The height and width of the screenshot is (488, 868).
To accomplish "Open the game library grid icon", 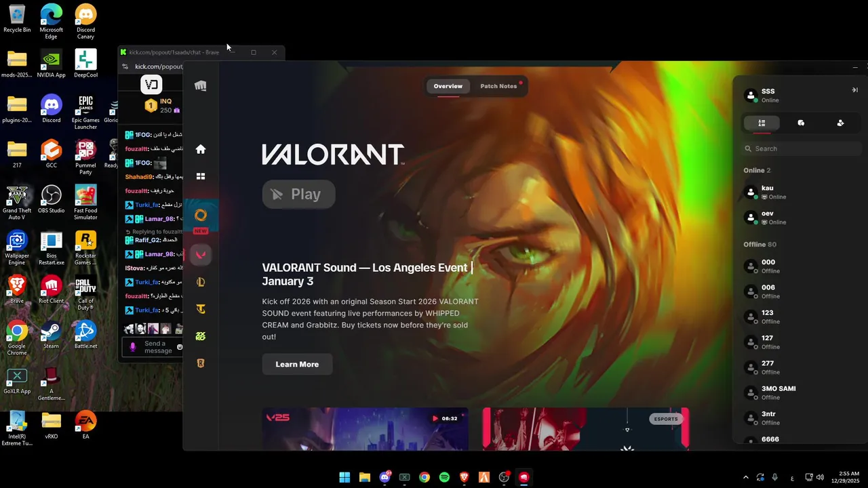I will click(201, 176).
